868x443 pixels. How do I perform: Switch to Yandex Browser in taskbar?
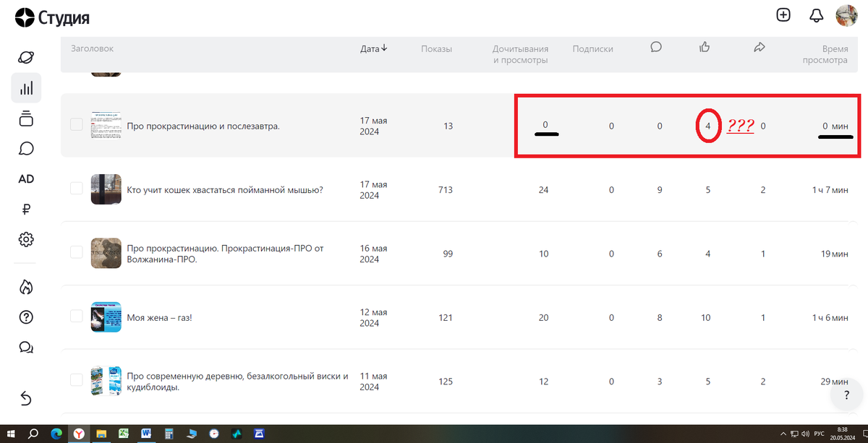pyautogui.click(x=77, y=434)
